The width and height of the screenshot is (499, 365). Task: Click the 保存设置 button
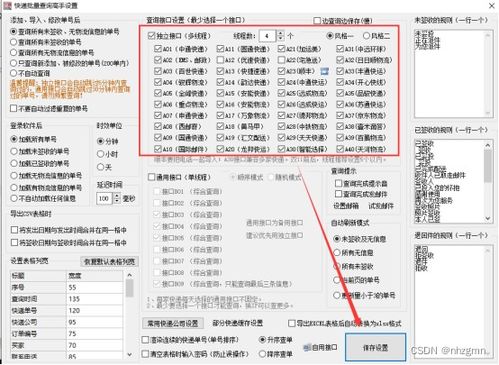click(x=375, y=347)
